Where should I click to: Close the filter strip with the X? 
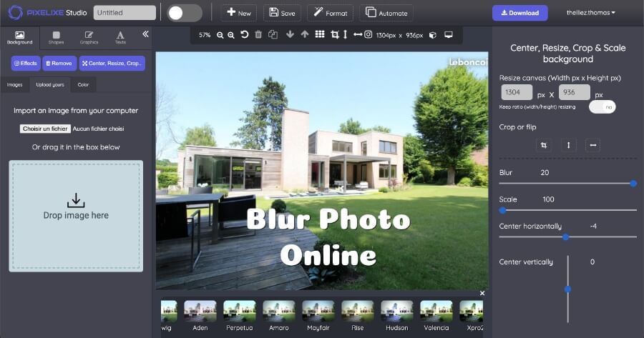pos(482,293)
